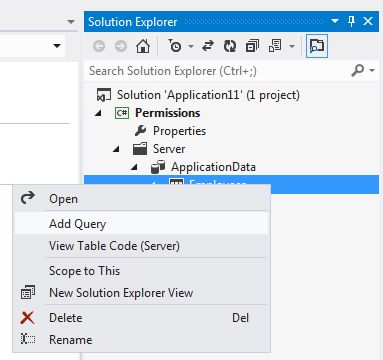The height and width of the screenshot is (360, 383).
Task: Open the dropdown arrow in the left editor combo box
Action: (x=57, y=46)
